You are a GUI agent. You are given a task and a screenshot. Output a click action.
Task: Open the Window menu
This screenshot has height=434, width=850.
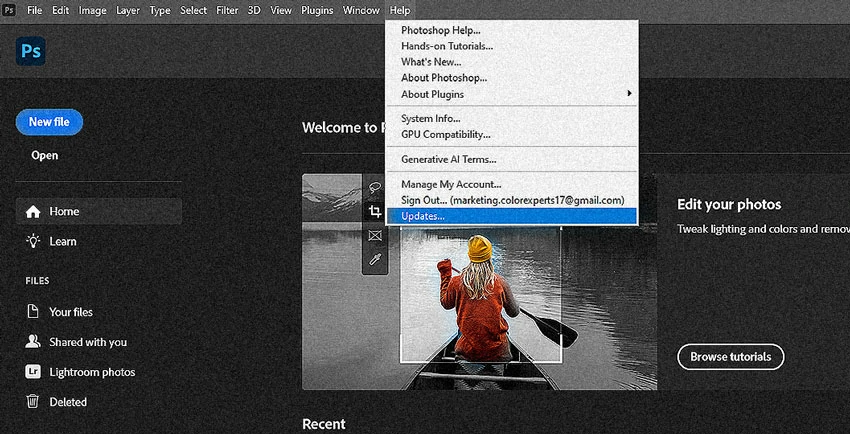click(361, 10)
